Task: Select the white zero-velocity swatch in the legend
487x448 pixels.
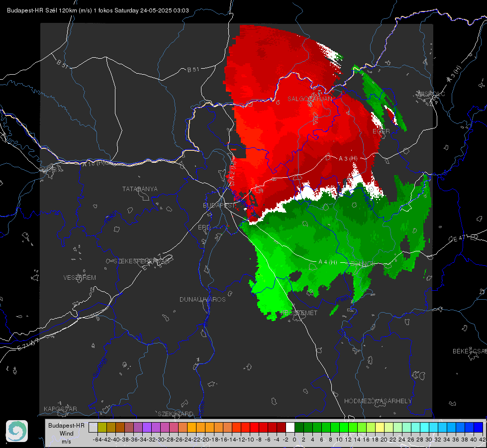Action: (290, 427)
